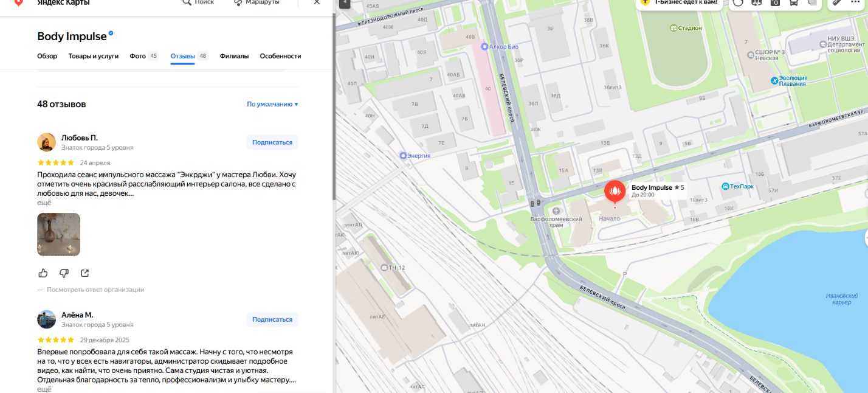The image size is (868, 393).
Task: Open the photo attached to Любовь П. review
Action: (x=59, y=234)
